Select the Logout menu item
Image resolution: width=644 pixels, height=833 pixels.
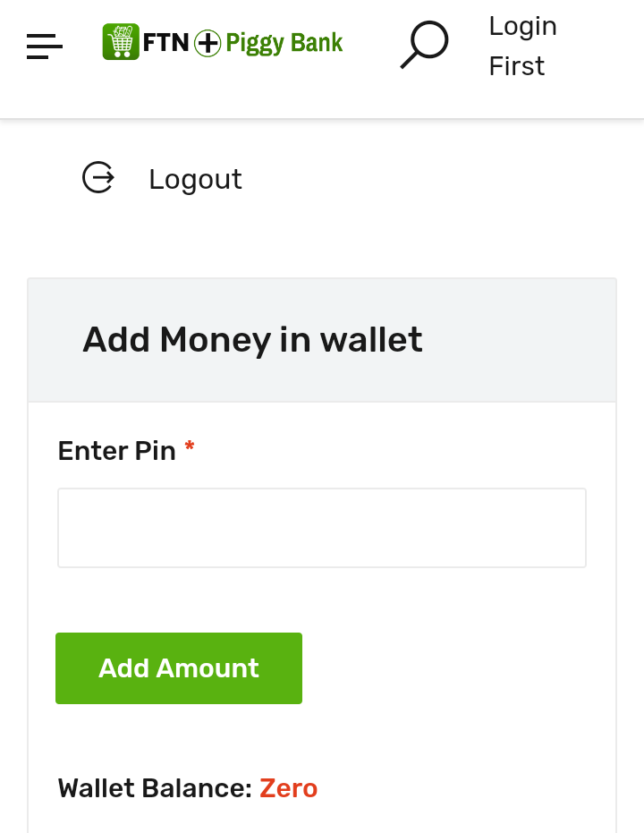195,179
